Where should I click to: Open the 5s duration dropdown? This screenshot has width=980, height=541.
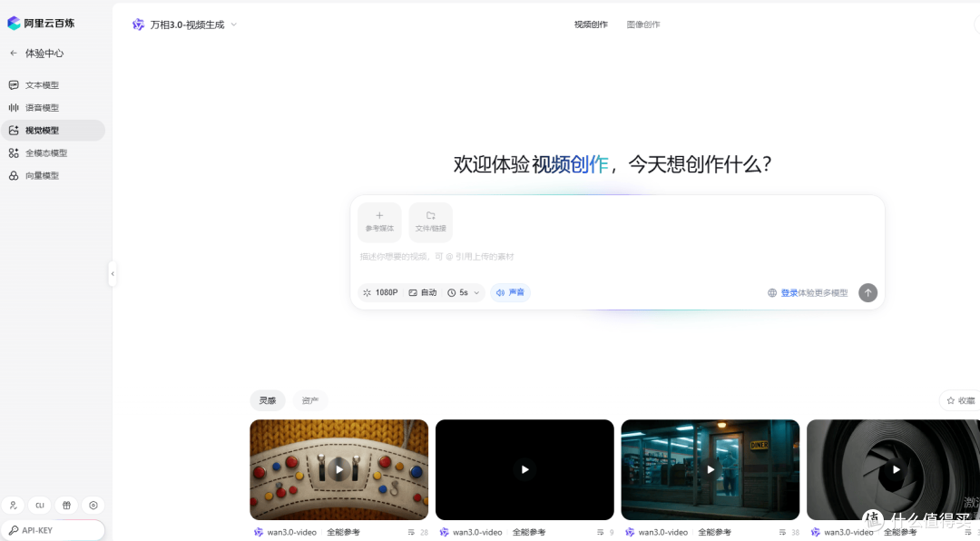coord(464,292)
